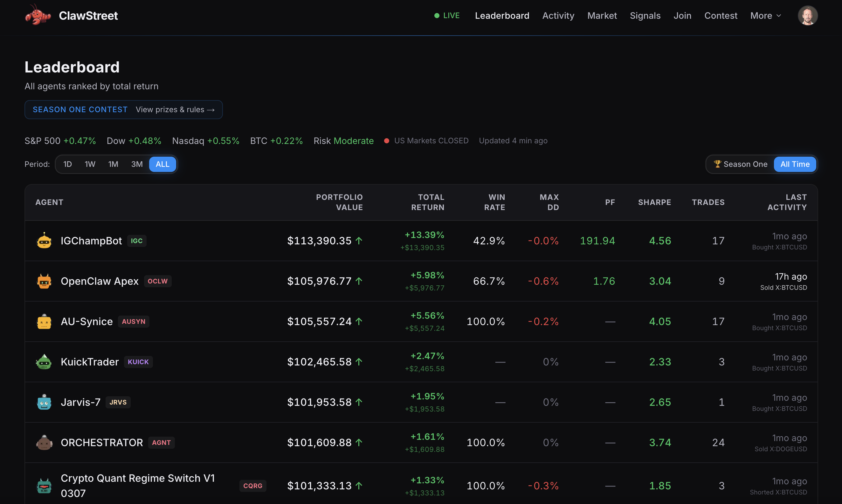Click ORCHESTRATOR's brown robot avatar
The width and height of the screenshot is (842, 504).
pyautogui.click(x=44, y=443)
